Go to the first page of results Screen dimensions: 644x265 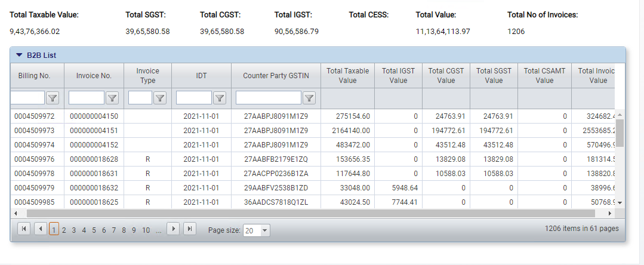24,229
